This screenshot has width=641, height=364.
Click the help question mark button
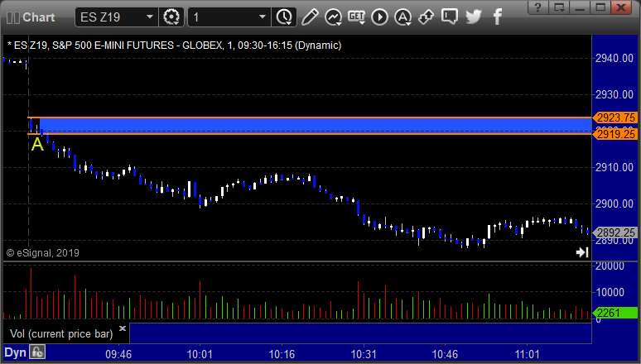(538, 7)
